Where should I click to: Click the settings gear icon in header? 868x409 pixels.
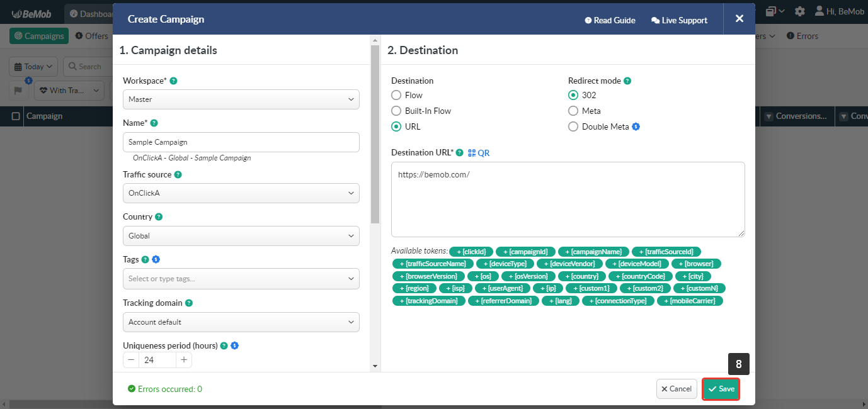(x=800, y=11)
